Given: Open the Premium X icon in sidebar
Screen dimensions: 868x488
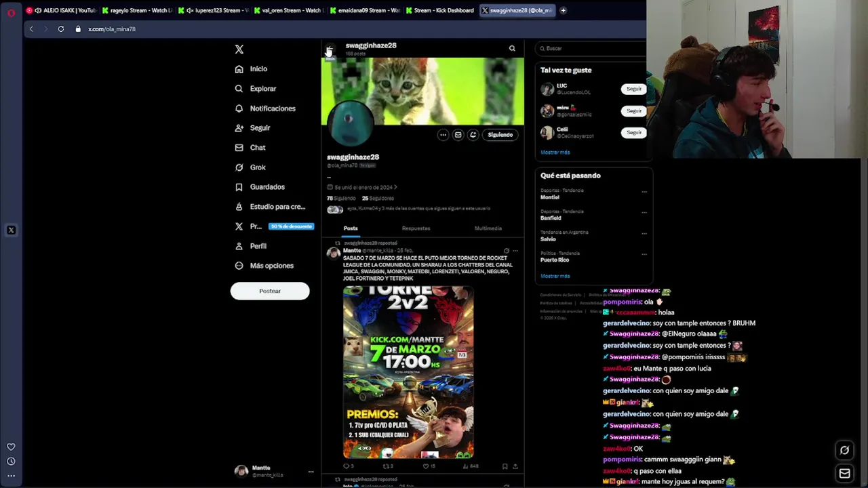Looking at the screenshot, I should (x=239, y=226).
